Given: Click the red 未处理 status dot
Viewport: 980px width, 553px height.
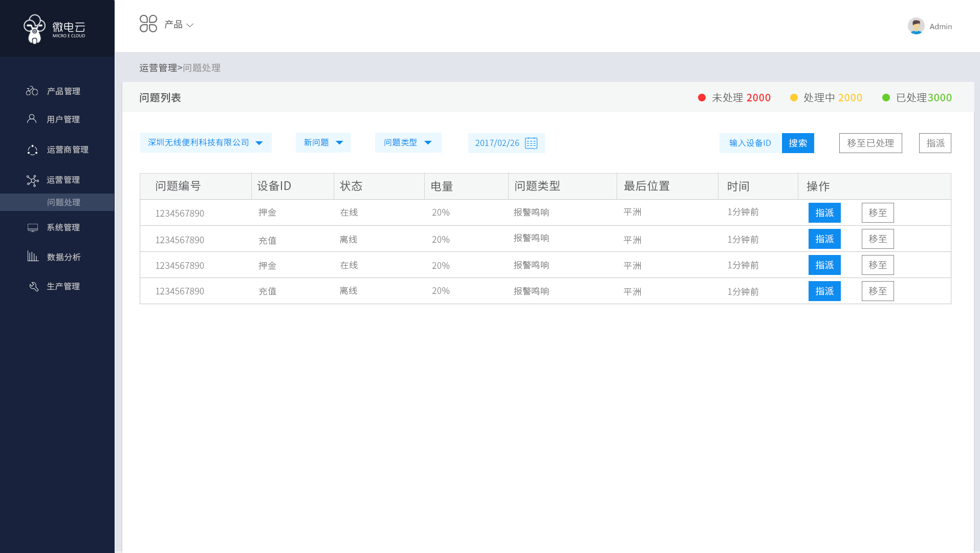Looking at the screenshot, I should click(x=702, y=97).
